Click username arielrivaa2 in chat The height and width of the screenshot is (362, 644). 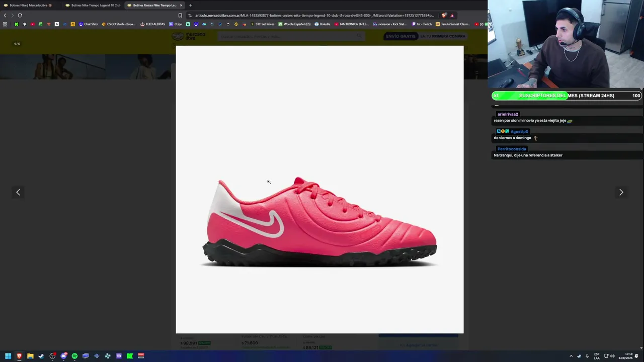click(507, 114)
